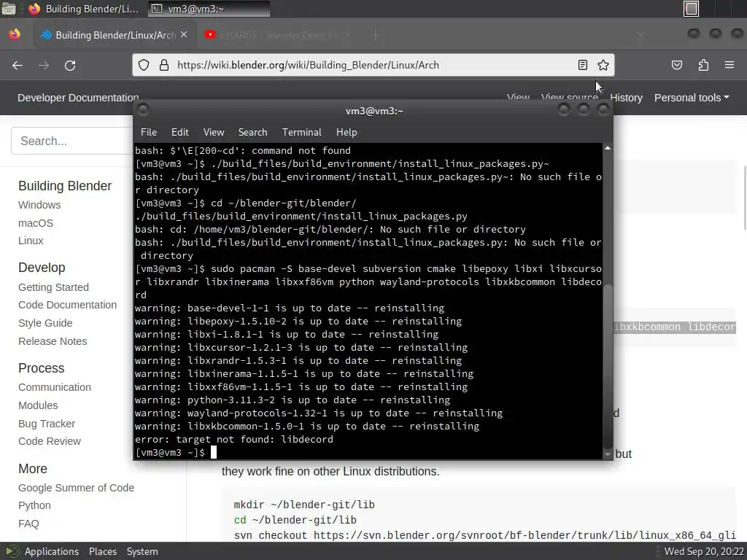Open the terminal Help menu

pos(347,133)
